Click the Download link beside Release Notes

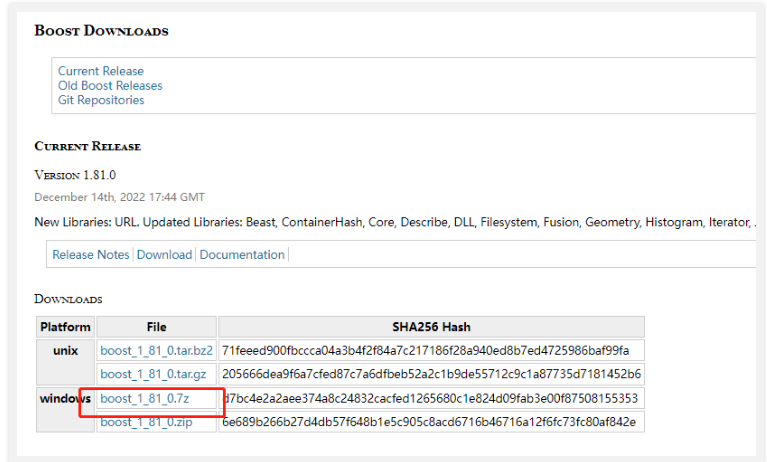click(x=164, y=254)
